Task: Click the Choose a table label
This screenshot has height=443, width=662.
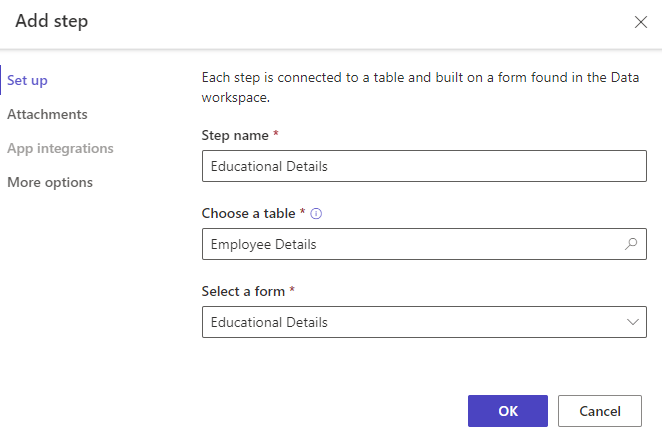Action: (x=248, y=213)
